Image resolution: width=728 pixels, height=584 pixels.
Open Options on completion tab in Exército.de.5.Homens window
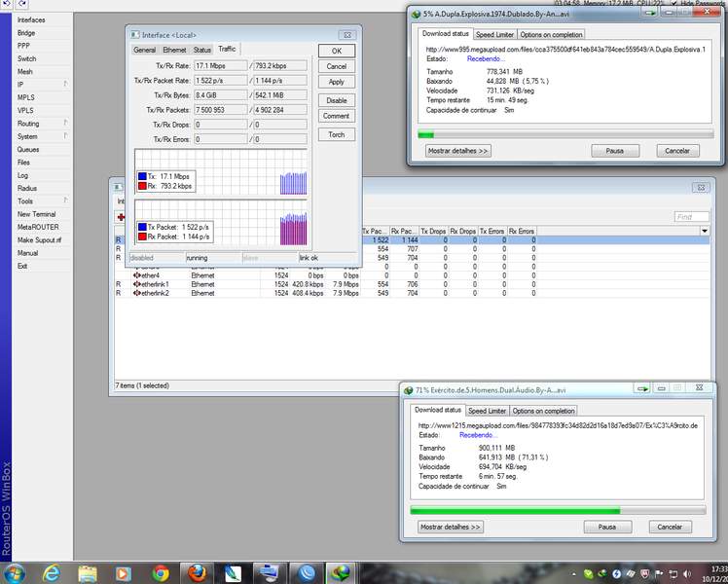(x=544, y=411)
